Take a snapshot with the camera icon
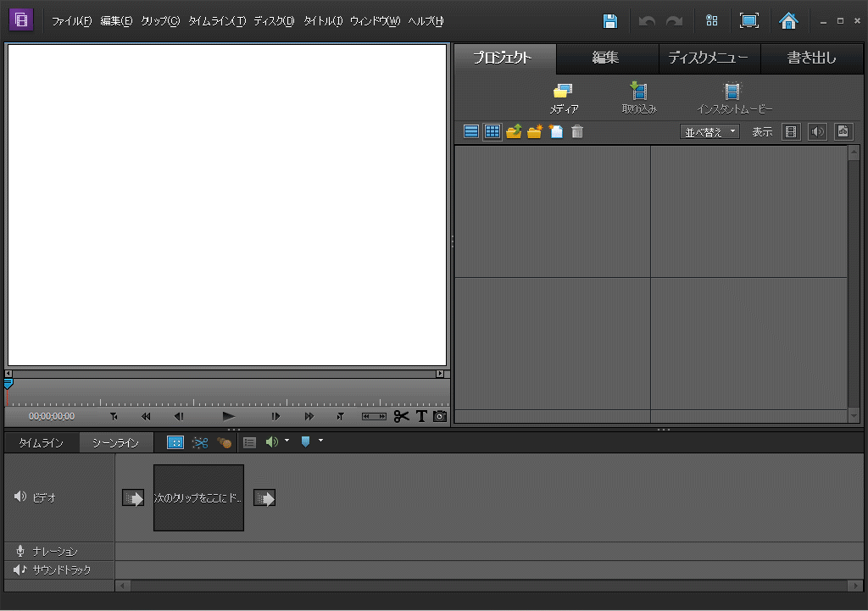This screenshot has width=868, height=611. pyautogui.click(x=439, y=416)
